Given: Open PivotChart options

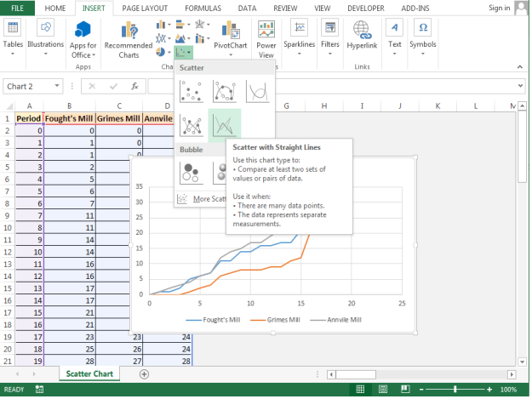Looking at the screenshot, I should click(x=231, y=38).
